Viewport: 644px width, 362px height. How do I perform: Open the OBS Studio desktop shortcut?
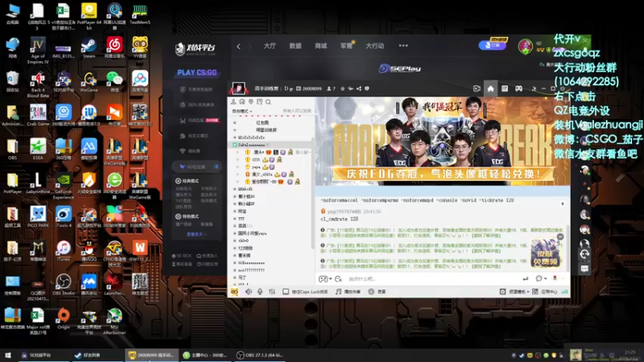pyautogui.click(x=64, y=285)
